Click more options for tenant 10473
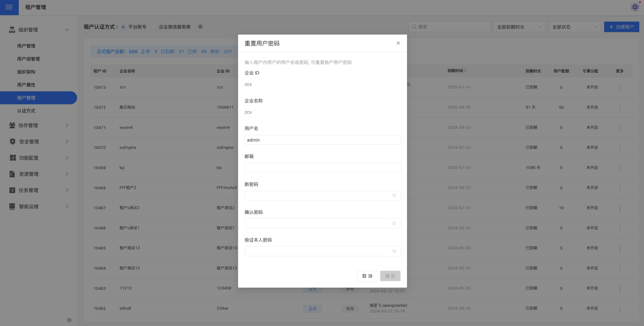This screenshot has height=326, width=644. [619, 88]
